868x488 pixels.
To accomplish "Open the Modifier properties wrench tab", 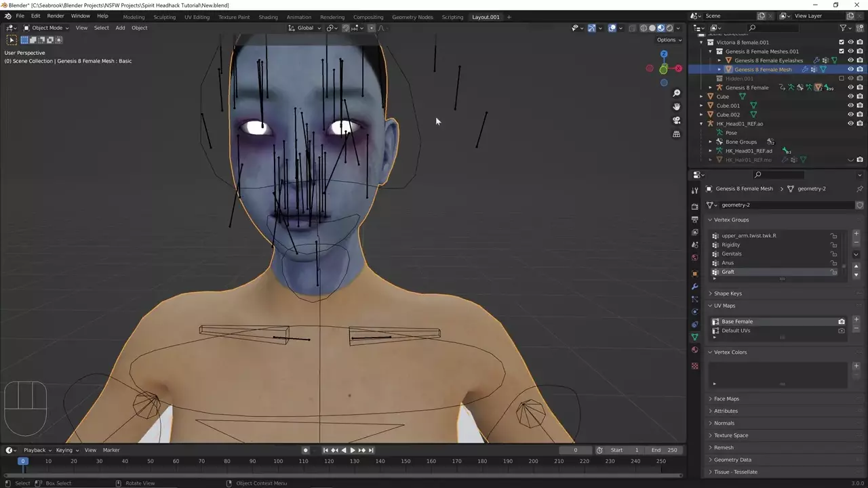I will click(x=694, y=287).
